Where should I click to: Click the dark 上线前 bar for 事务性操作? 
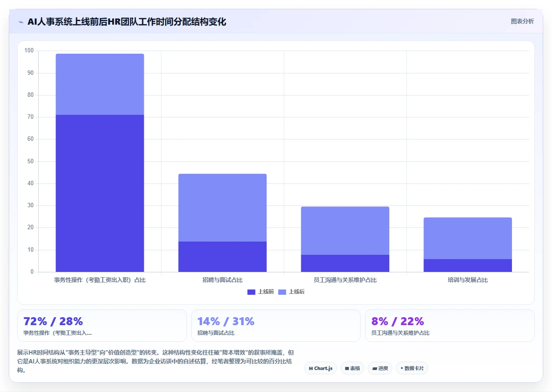click(100, 193)
